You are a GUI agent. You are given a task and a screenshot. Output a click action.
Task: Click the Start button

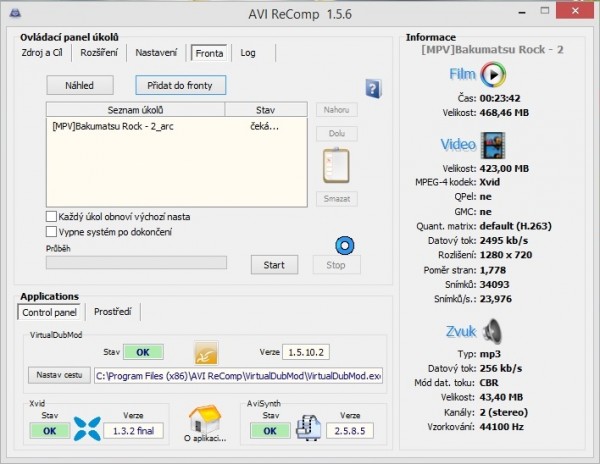click(x=274, y=265)
